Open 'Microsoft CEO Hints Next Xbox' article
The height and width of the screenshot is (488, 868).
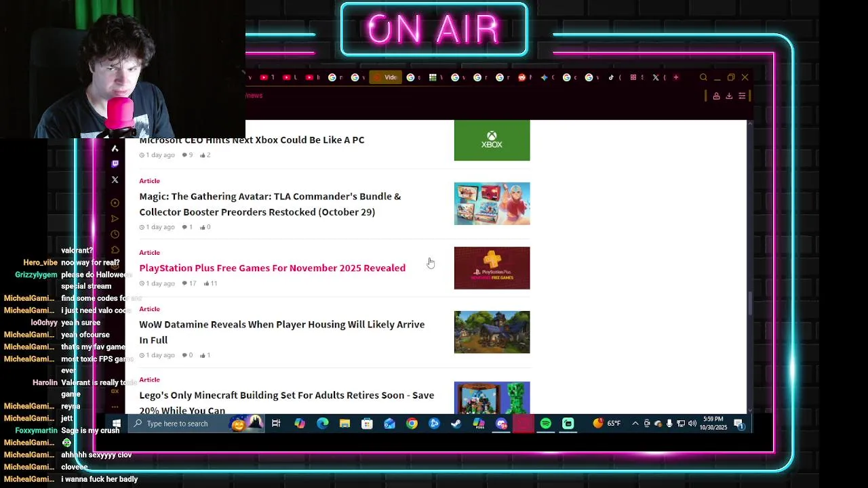(x=252, y=140)
